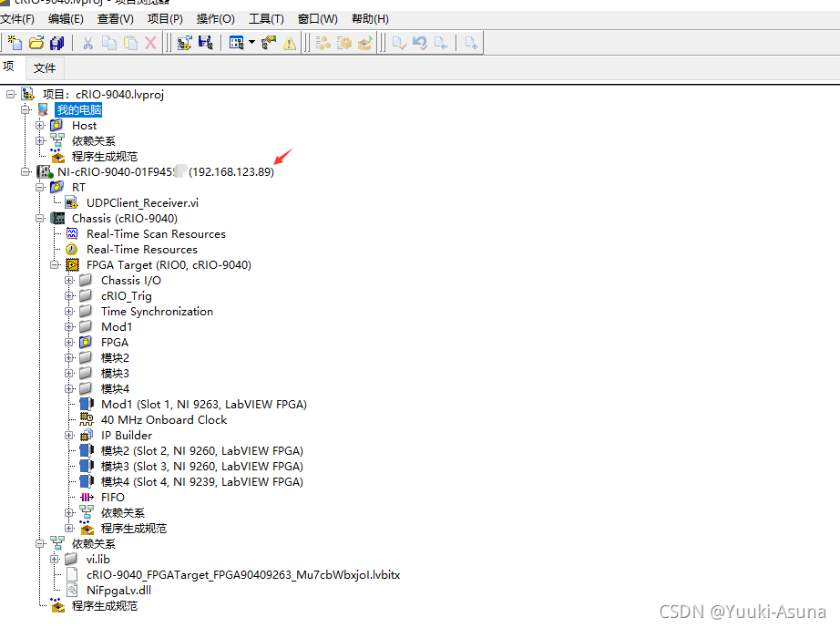
Task: Select Mod1 (Slot 1, NI 9263) module
Action: 203,405
